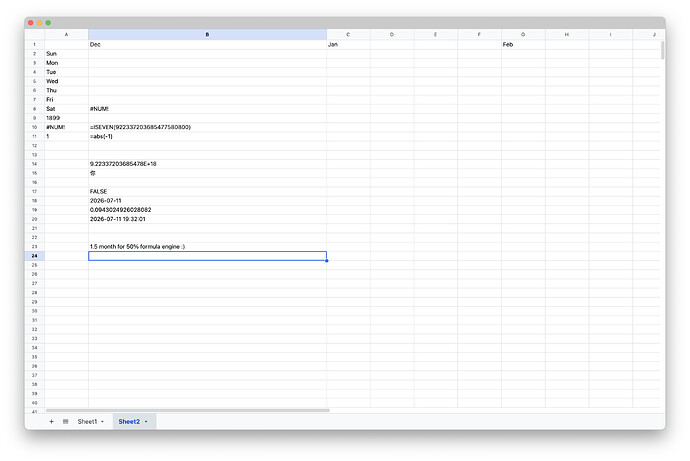Click the vertical scrollbar thumb

(662, 50)
